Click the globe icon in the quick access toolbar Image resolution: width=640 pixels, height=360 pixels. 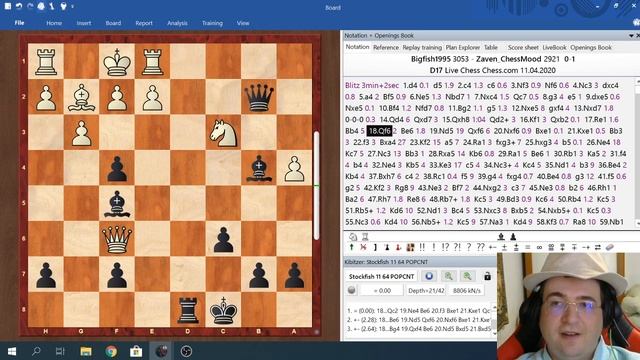point(41,6)
